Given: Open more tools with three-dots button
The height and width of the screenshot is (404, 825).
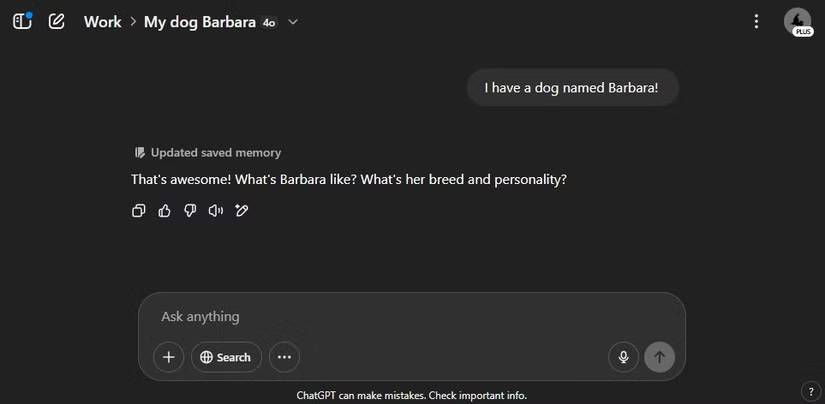Looking at the screenshot, I should (284, 357).
